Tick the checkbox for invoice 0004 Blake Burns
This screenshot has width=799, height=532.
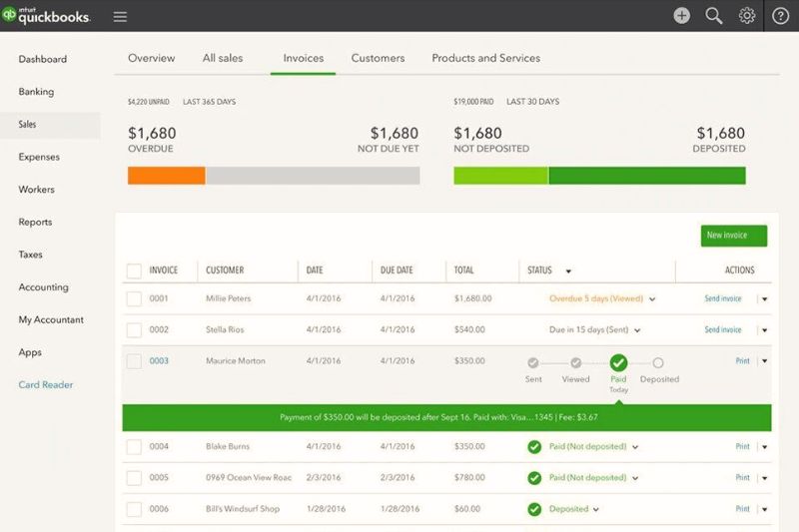tap(134, 447)
